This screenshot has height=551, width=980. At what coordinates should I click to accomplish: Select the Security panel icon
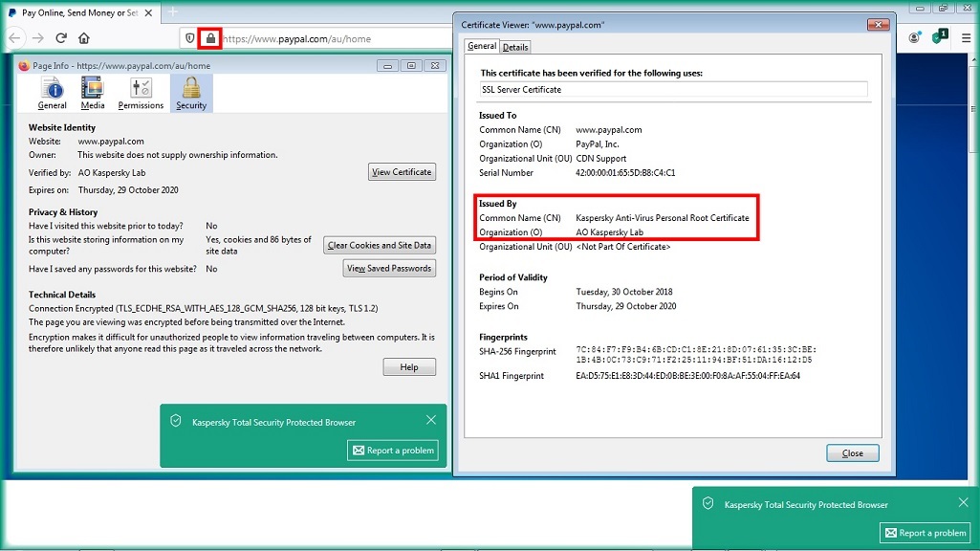(x=191, y=94)
